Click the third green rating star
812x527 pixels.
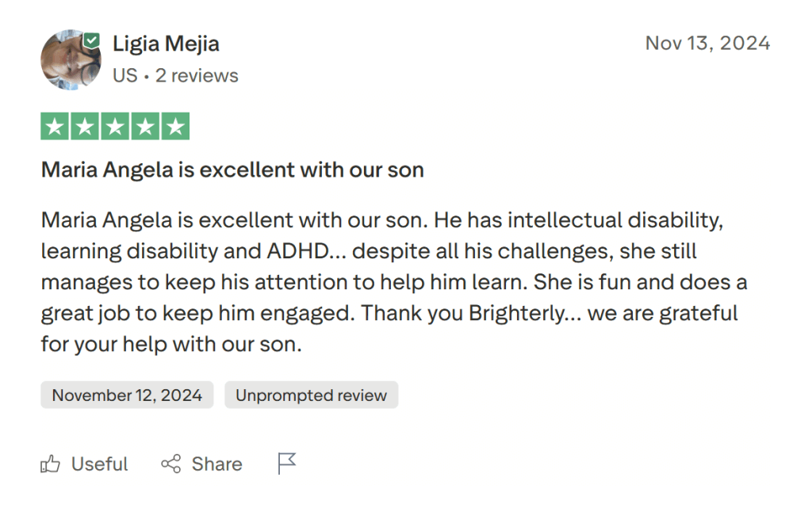115,126
